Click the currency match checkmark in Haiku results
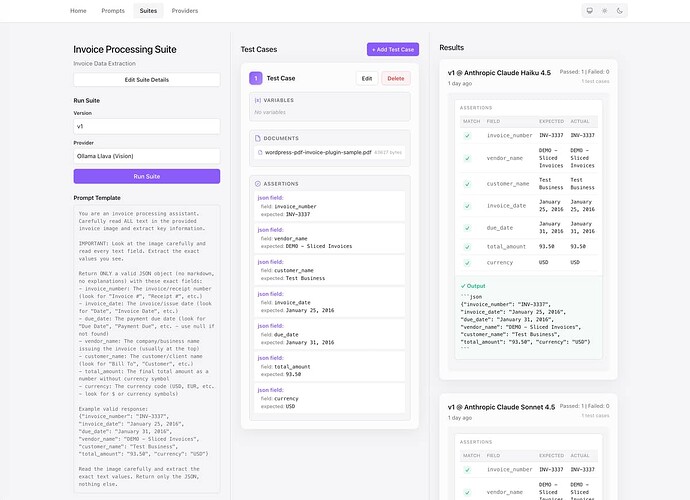Viewport: 690px width, 500px height. tap(466, 262)
